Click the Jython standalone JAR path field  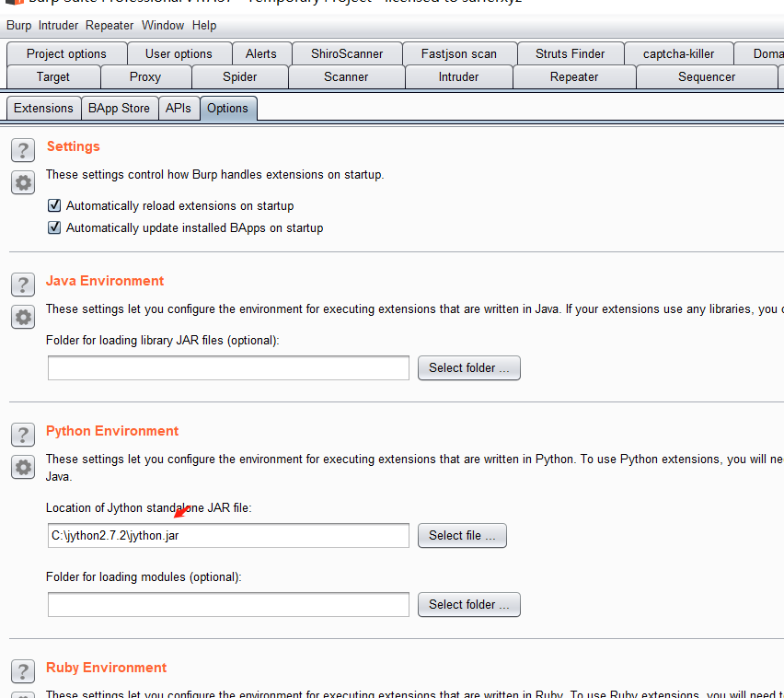tap(228, 536)
